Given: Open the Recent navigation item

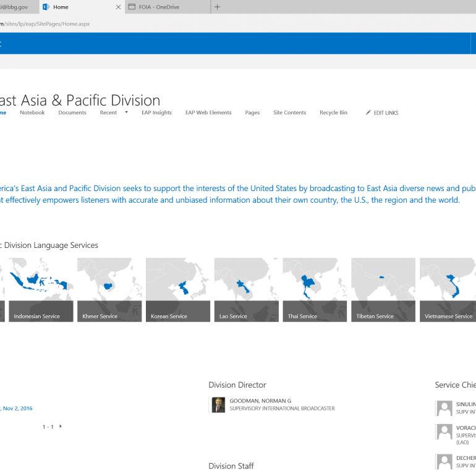Looking at the screenshot, I should 108,113.
